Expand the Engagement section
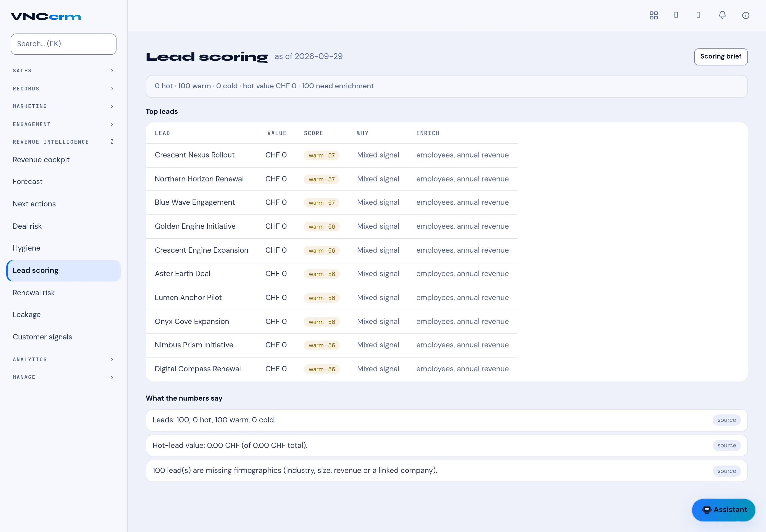 63,124
